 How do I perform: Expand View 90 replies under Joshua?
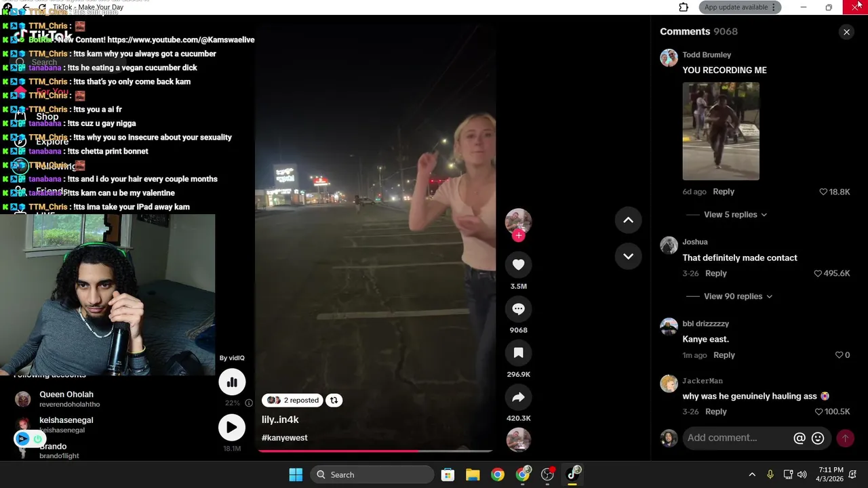tap(738, 296)
